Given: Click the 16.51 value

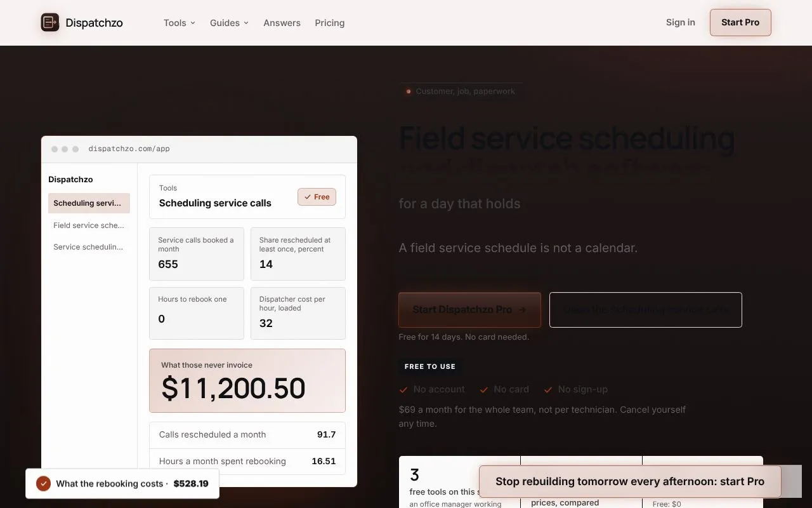Looking at the screenshot, I should pos(324,462).
